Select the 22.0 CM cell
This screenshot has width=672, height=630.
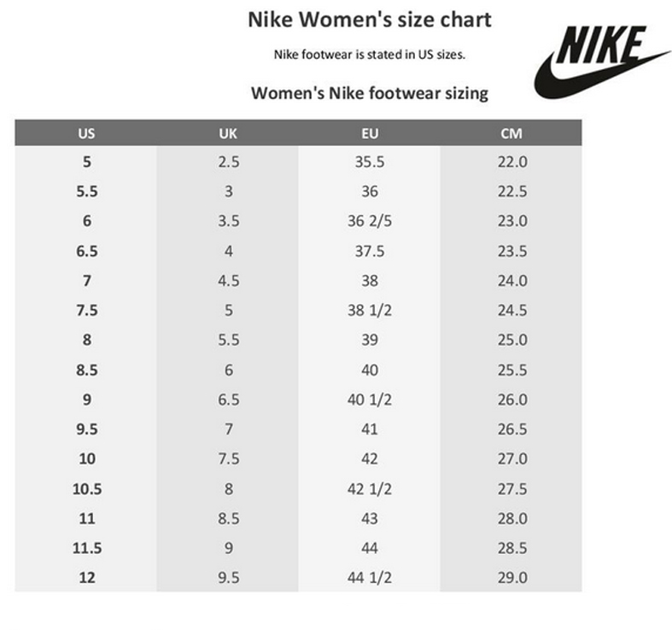point(512,161)
